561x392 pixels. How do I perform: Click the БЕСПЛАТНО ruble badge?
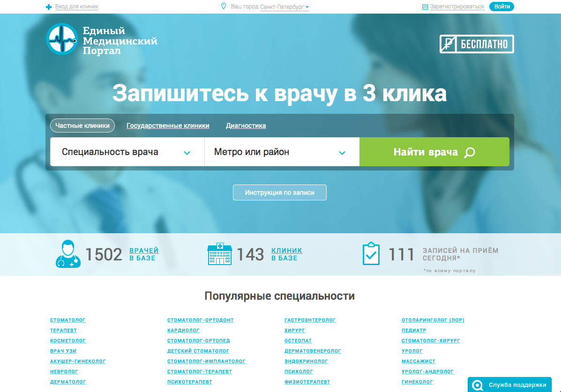(x=477, y=44)
